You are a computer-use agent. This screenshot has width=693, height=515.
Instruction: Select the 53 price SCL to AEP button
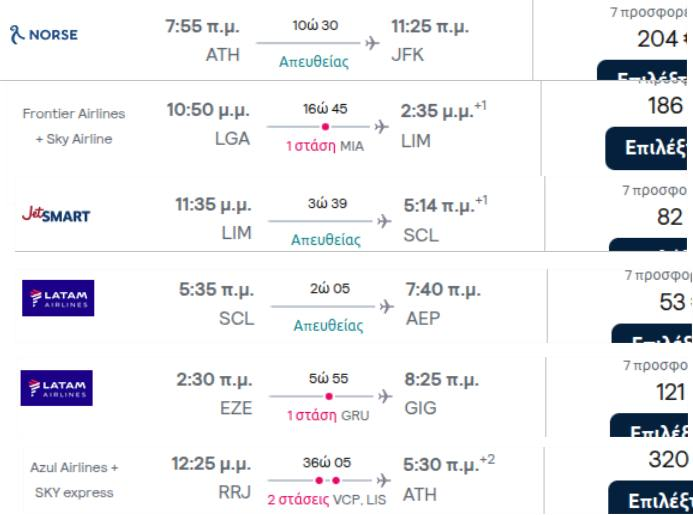[651, 333]
